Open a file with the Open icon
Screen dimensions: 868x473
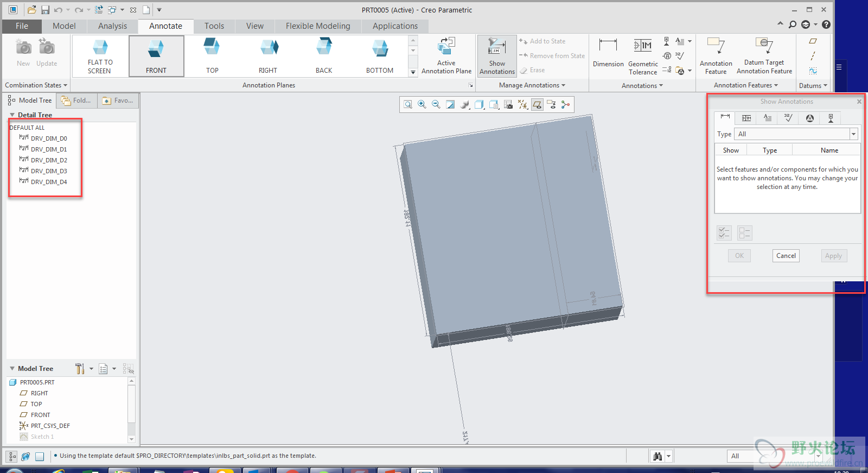click(32, 10)
